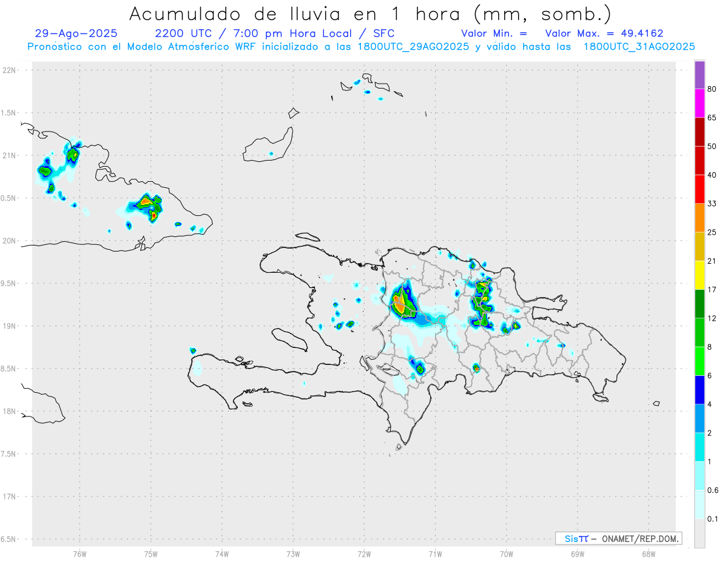Select the '21N' latitude axis label
Image resolution: width=728 pixels, height=562 pixels.
coord(10,156)
